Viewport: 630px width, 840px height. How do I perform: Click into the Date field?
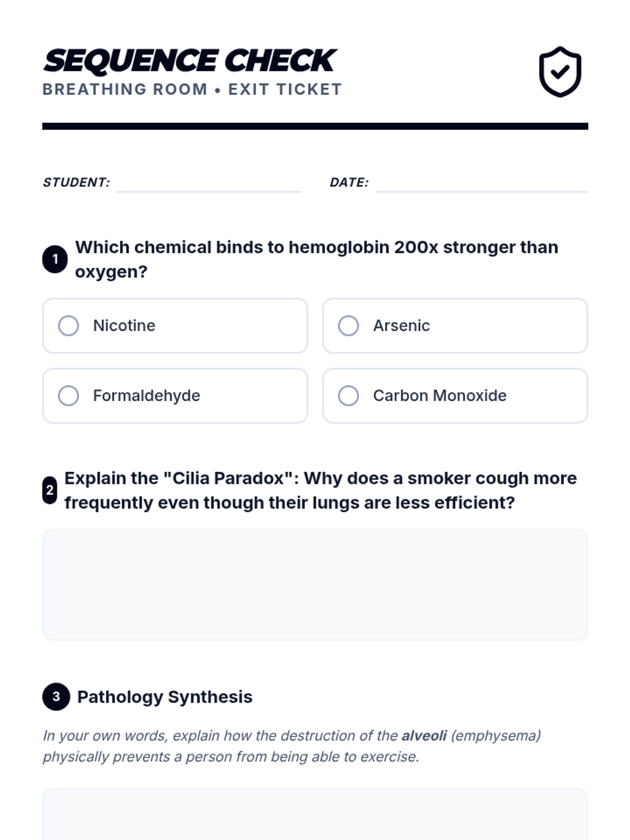(481, 183)
